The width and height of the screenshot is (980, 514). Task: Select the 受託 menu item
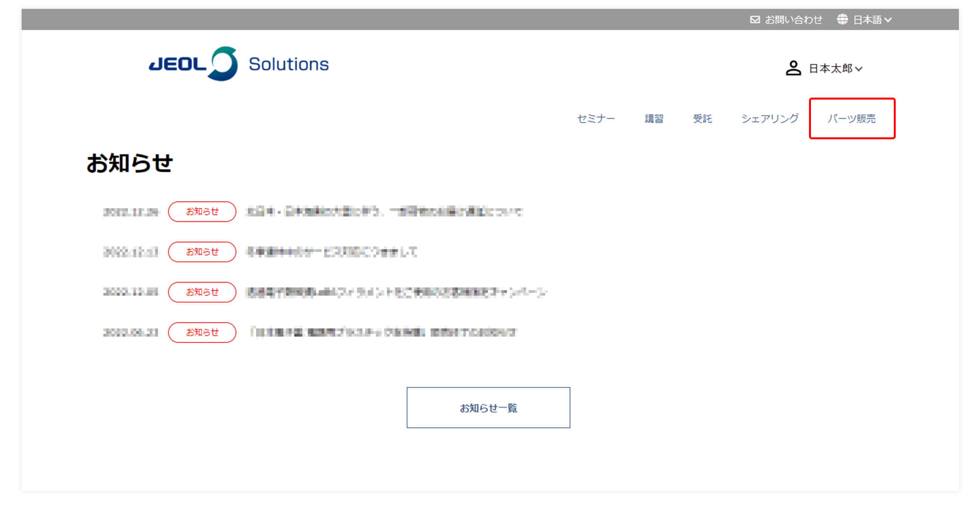click(702, 119)
